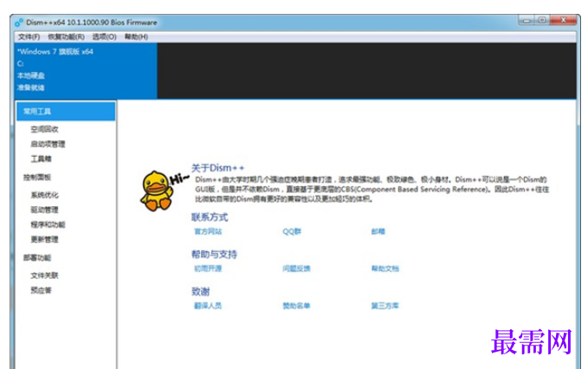Click the yellow duck mascot image

[158, 191]
